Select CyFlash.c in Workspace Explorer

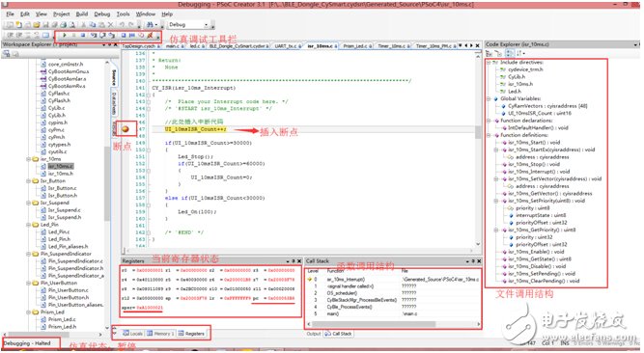pos(59,94)
